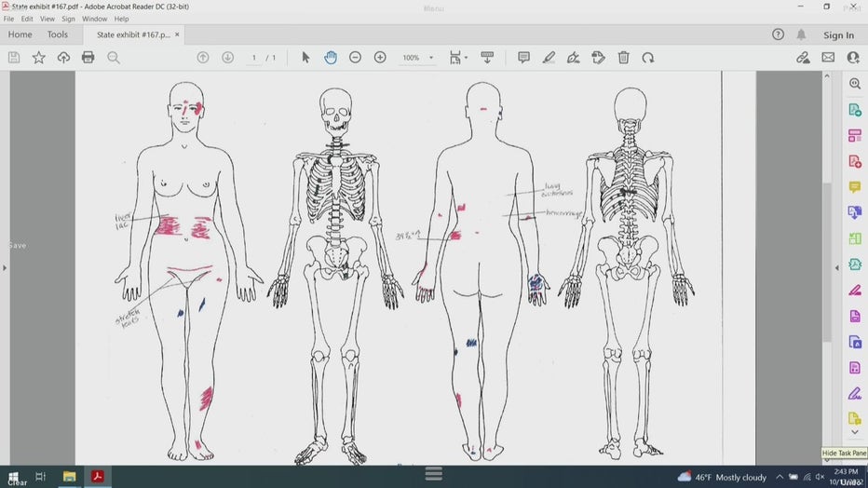Click the Sign In button

click(x=838, y=35)
